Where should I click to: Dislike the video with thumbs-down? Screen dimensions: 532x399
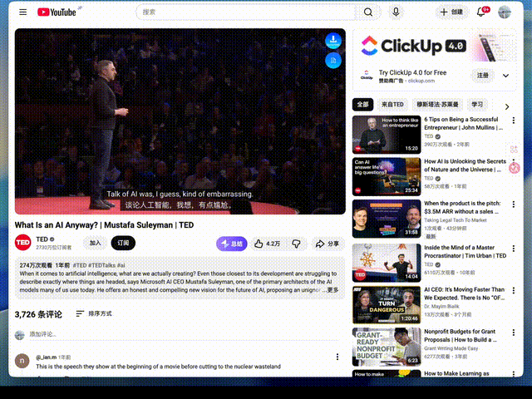point(296,244)
